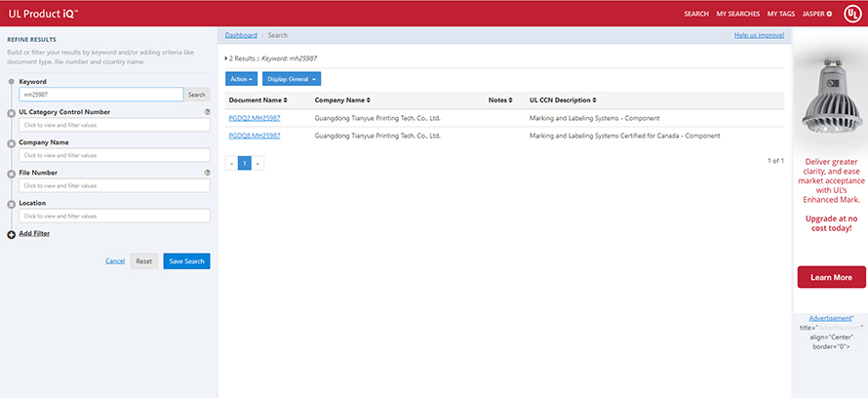Remove the File Number filter via x icon
Screen dimensions: 868x398
click(x=11, y=175)
